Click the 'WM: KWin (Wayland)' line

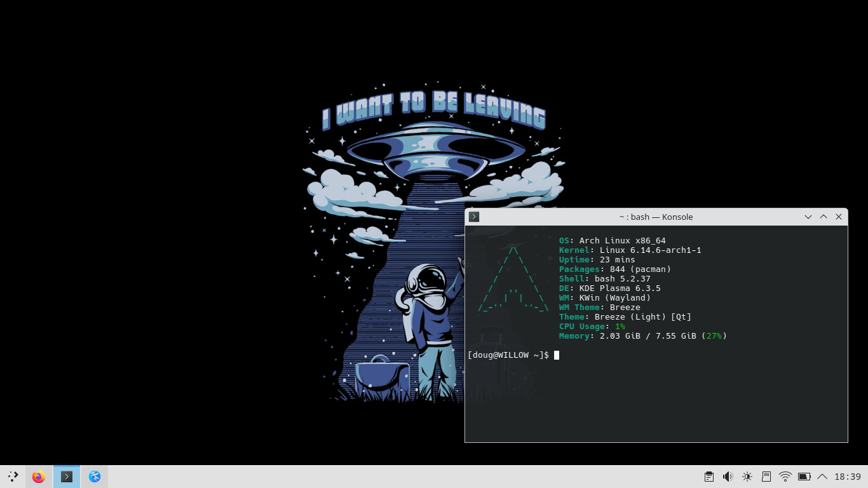click(605, 298)
